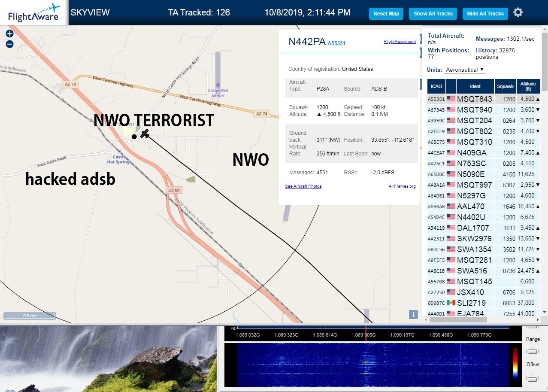548x392 pixels.
Task: Click the N442PA registration title
Action: click(x=307, y=42)
